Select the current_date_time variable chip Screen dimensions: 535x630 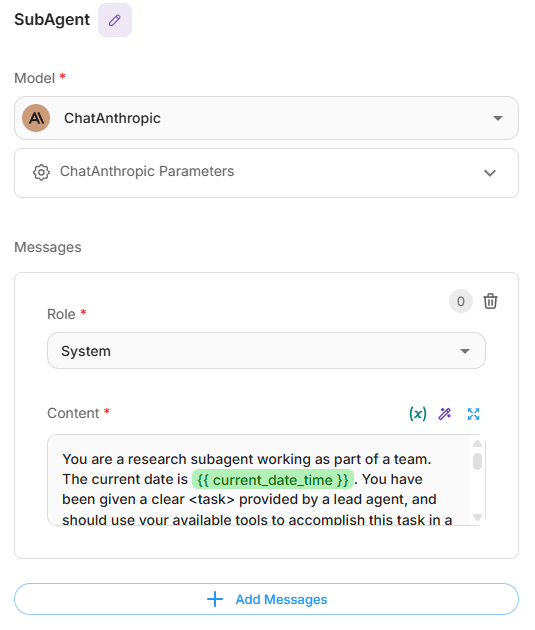pyautogui.click(x=273, y=479)
